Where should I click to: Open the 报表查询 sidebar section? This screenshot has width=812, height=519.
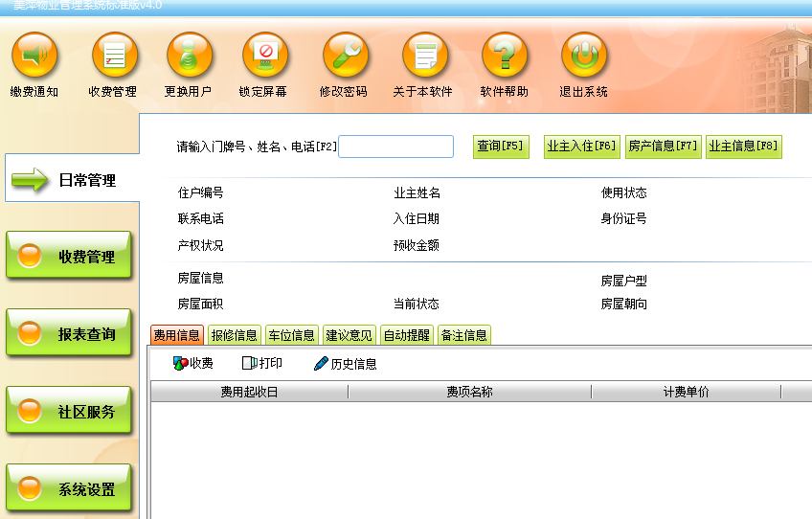click(68, 334)
